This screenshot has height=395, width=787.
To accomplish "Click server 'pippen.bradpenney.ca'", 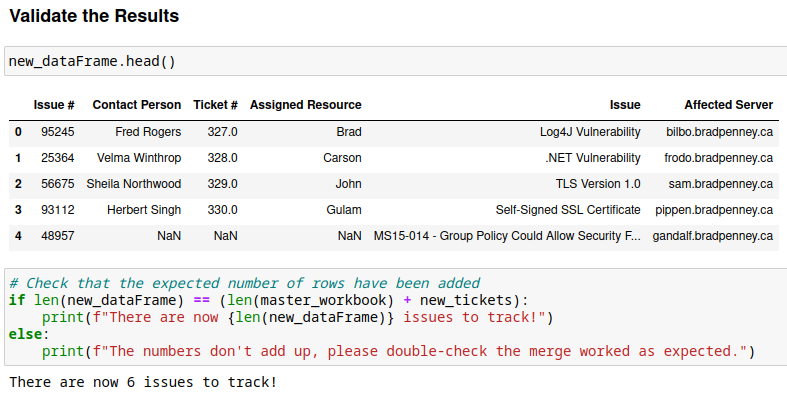I will pyautogui.click(x=714, y=210).
